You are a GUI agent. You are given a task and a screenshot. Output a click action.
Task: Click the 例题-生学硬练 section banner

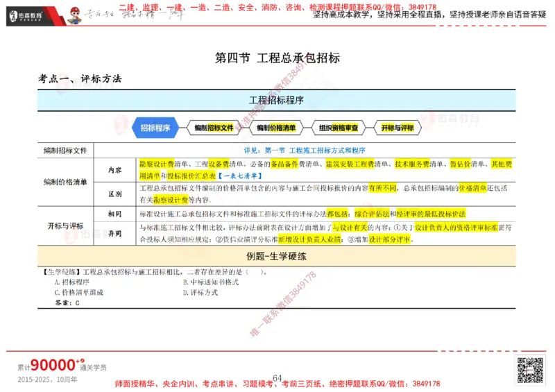tap(276, 257)
